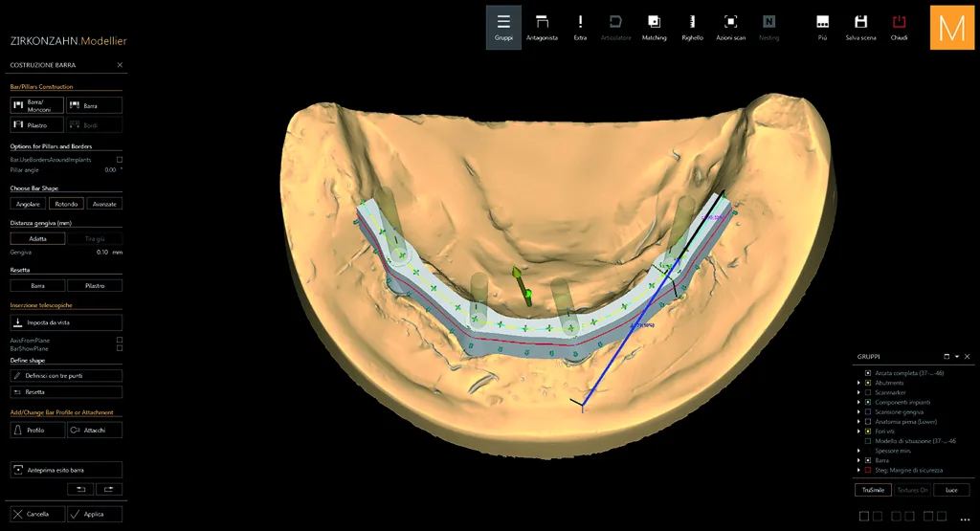Select the Bordi construction option
This screenshot has width=980, height=531.
(95, 125)
